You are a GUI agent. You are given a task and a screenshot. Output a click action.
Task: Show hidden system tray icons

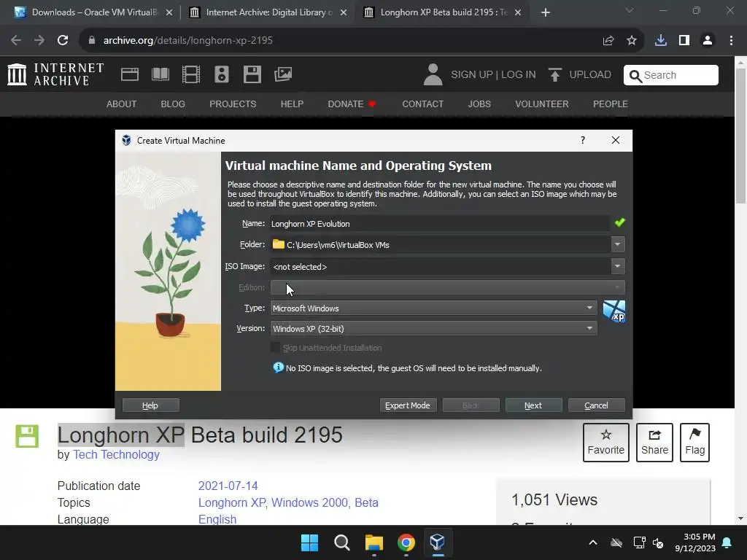pyautogui.click(x=593, y=542)
